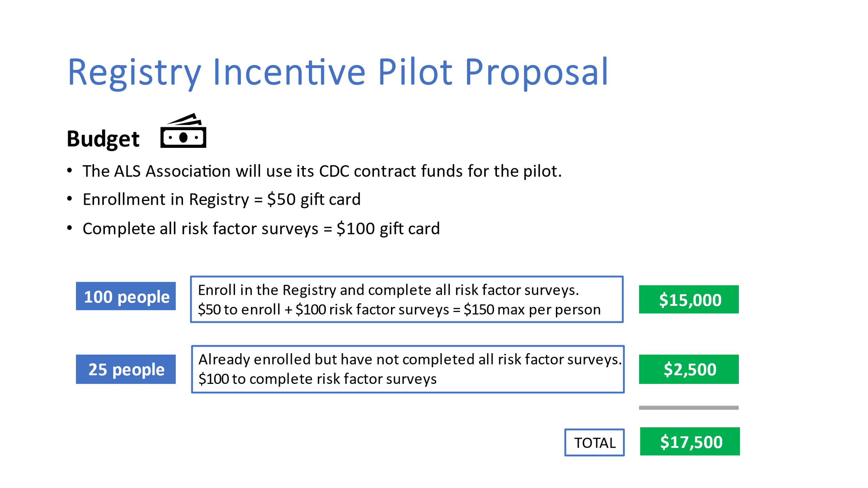Click '$100 to complete risk factor surveys' line
This screenshot has width=868, height=488.
(x=317, y=379)
